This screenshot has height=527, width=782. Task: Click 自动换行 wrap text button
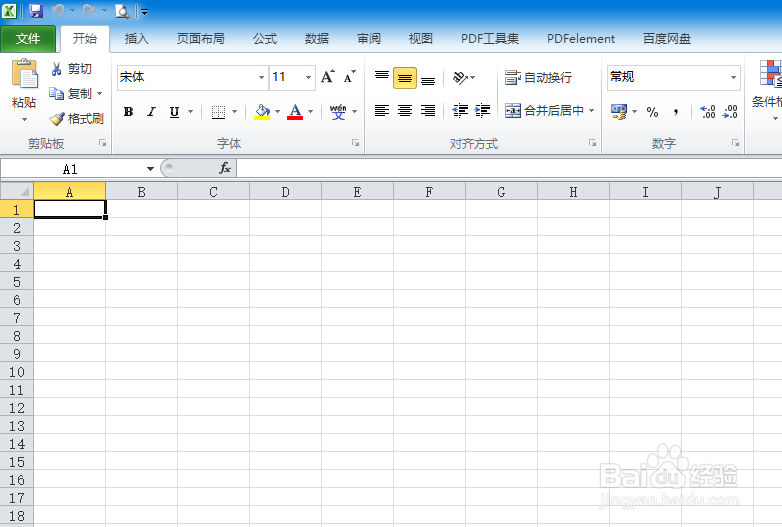pyautogui.click(x=538, y=77)
